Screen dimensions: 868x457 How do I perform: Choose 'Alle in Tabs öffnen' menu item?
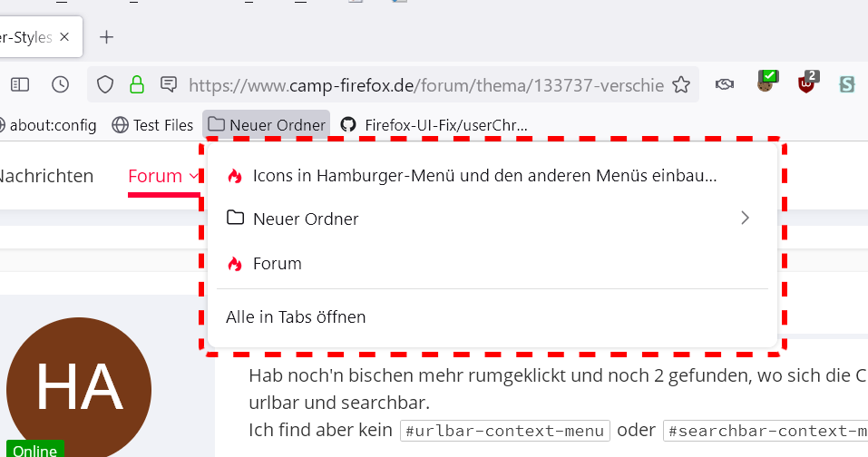click(296, 317)
